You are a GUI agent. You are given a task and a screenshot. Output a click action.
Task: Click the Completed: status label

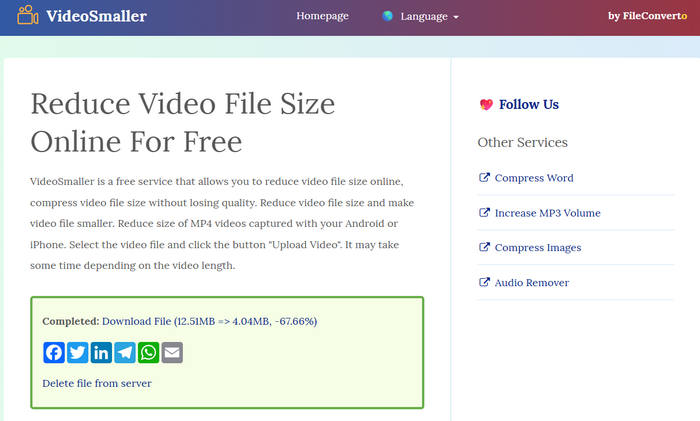click(71, 321)
